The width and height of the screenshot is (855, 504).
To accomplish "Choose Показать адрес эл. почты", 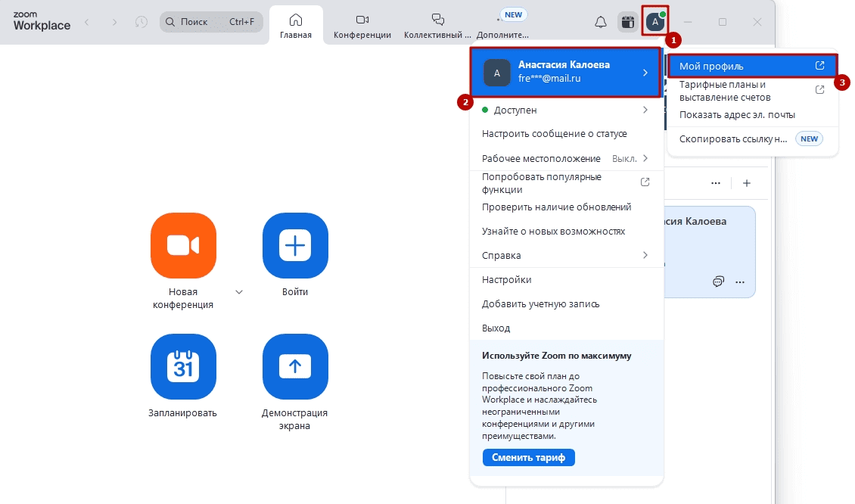I will pyautogui.click(x=753, y=114).
